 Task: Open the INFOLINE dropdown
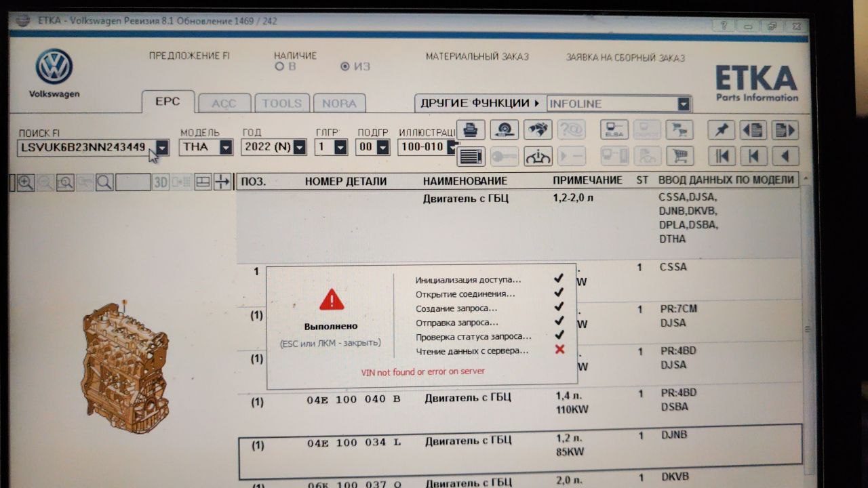pyautogui.click(x=684, y=104)
